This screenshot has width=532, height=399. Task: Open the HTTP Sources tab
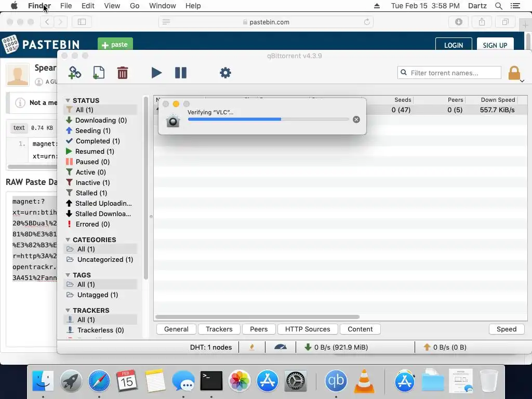[308, 329]
